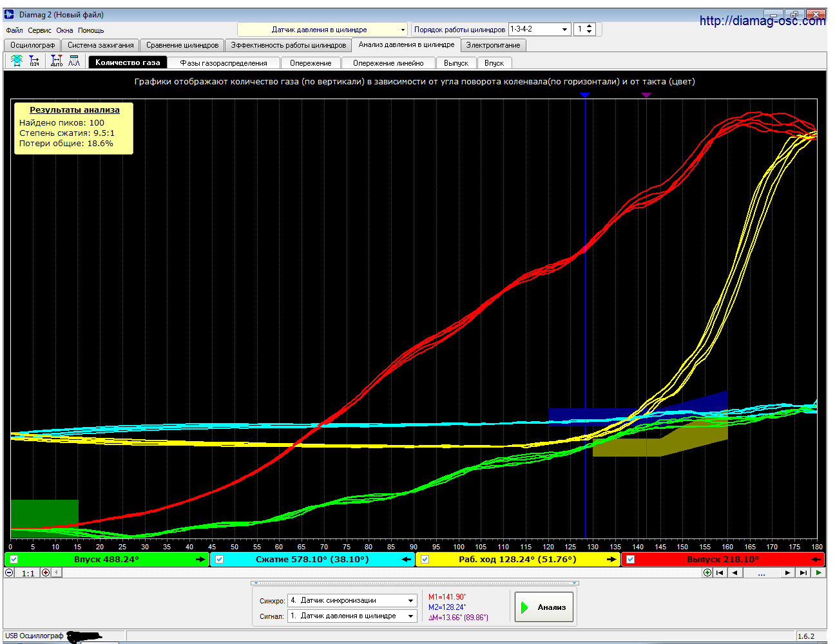Click the green plus circle icon

pos(707,573)
